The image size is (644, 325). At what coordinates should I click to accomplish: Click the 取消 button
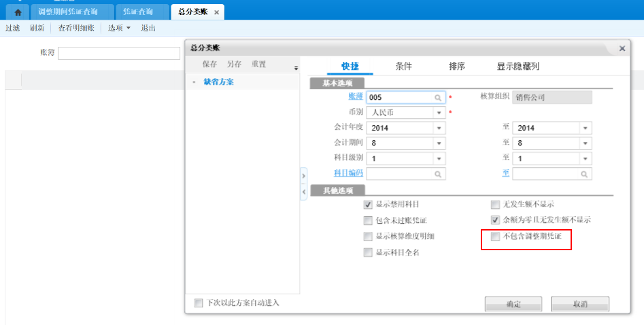579,305
